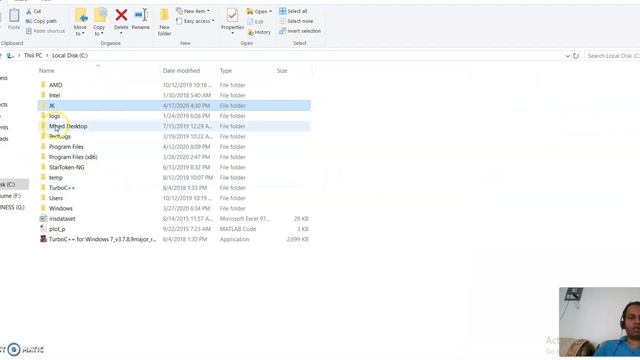Click Cut in the Clipboard group
Image resolution: width=640 pixels, height=360 pixels.
click(33, 11)
